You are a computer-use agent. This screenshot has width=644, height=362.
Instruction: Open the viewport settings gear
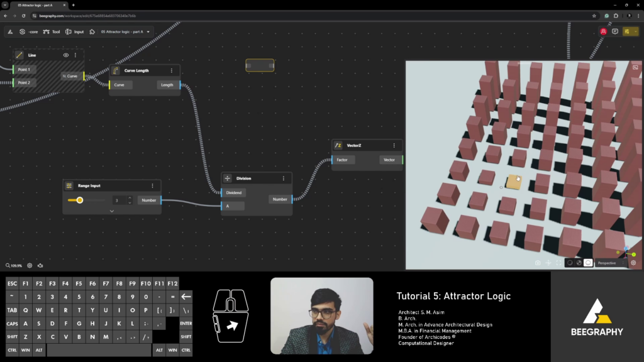tap(633, 263)
